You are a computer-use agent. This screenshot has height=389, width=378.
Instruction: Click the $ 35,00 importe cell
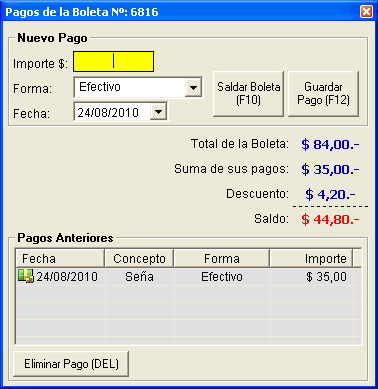coord(326,277)
